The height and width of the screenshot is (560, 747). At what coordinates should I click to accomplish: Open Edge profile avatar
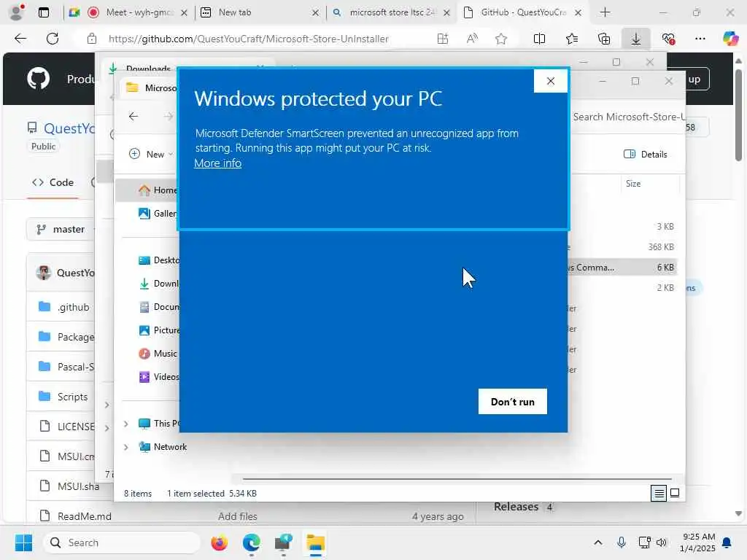(x=17, y=12)
